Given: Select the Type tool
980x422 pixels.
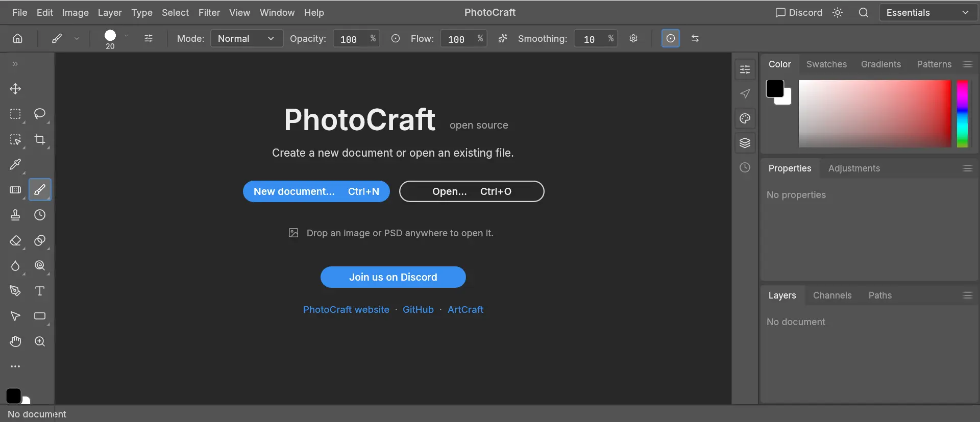Looking at the screenshot, I should pyautogui.click(x=40, y=291).
